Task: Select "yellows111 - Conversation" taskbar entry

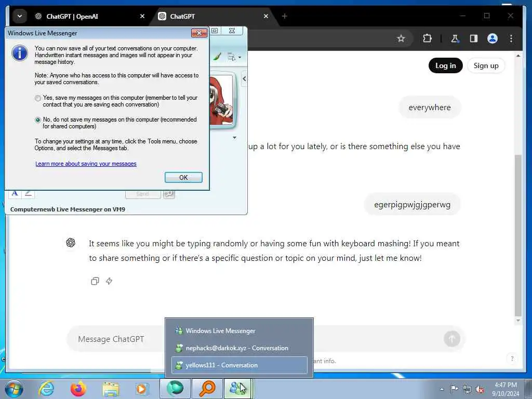Action: click(x=240, y=365)
